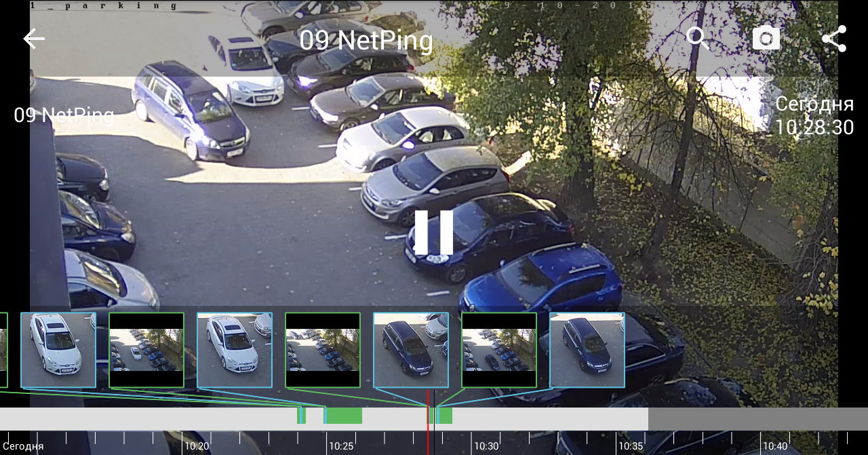This screenshot has width=868, height=455.
Task: Take a snapshot with the camera icon
Action: pos(766,39)
